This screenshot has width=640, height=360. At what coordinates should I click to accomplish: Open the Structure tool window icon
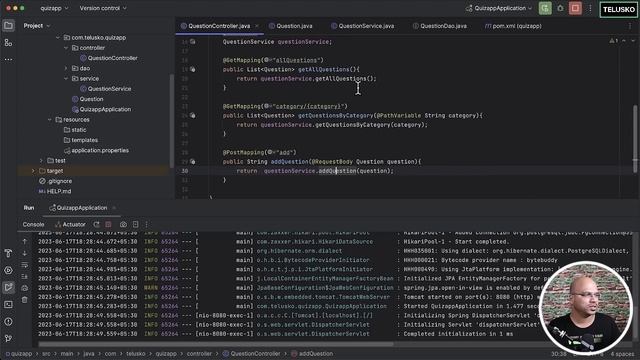(x=8, y=42)
